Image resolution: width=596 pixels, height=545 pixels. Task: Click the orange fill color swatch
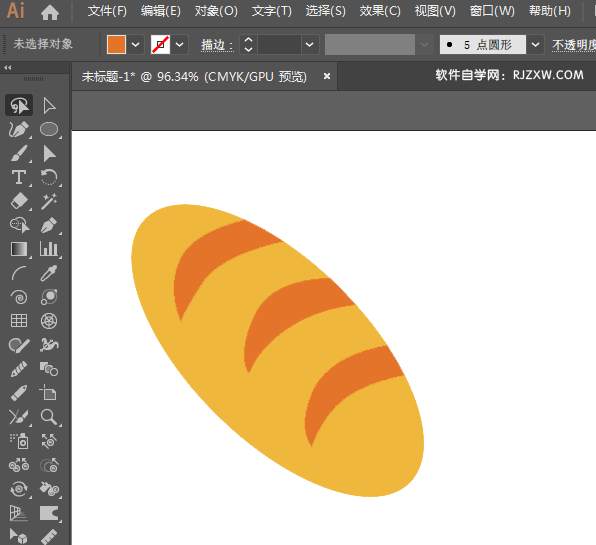pos(116,45)
